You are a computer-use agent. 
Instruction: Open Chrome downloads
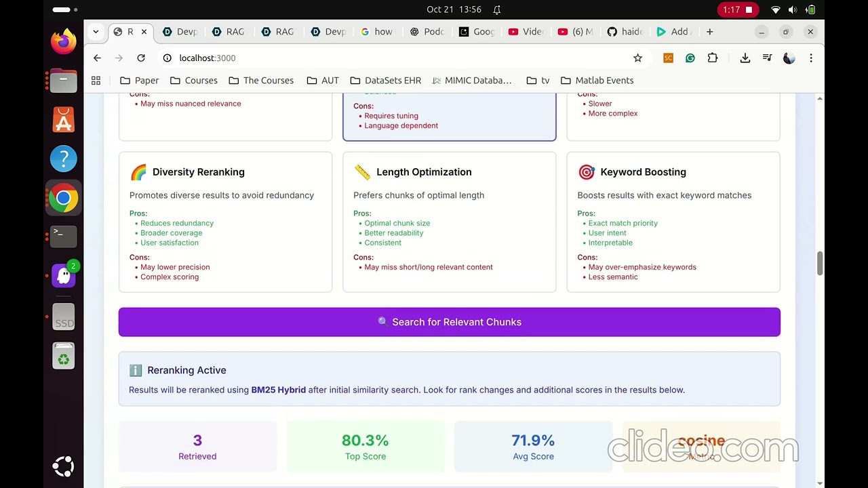click(745, 58)
